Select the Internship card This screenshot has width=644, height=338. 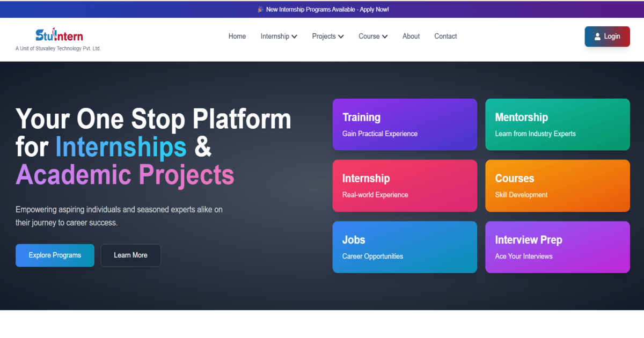click(405, 186)
